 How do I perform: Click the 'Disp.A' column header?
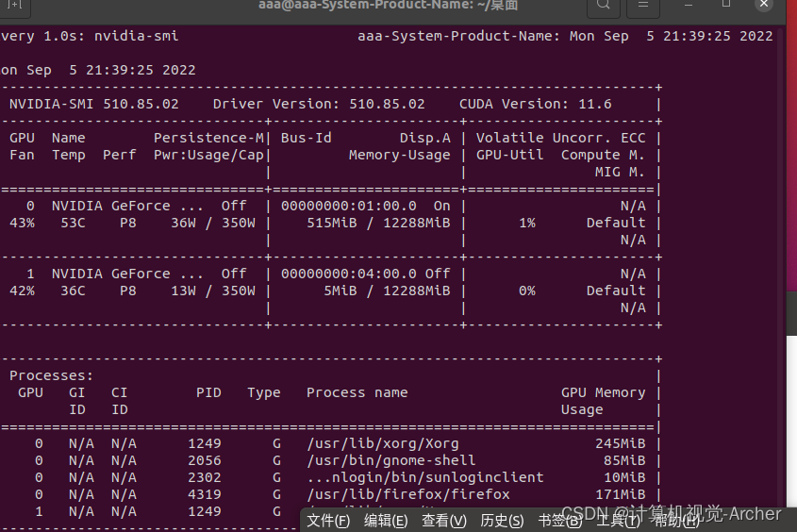click(425, 139)
